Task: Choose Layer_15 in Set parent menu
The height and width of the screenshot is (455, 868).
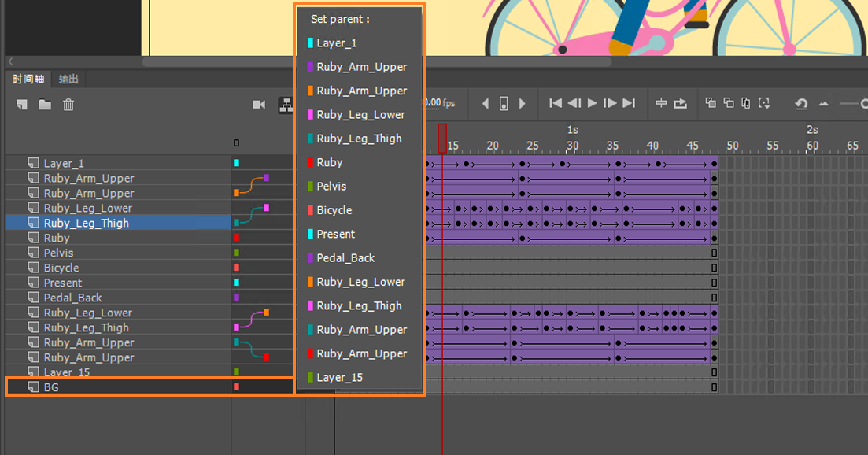Action: pos(340,378)
